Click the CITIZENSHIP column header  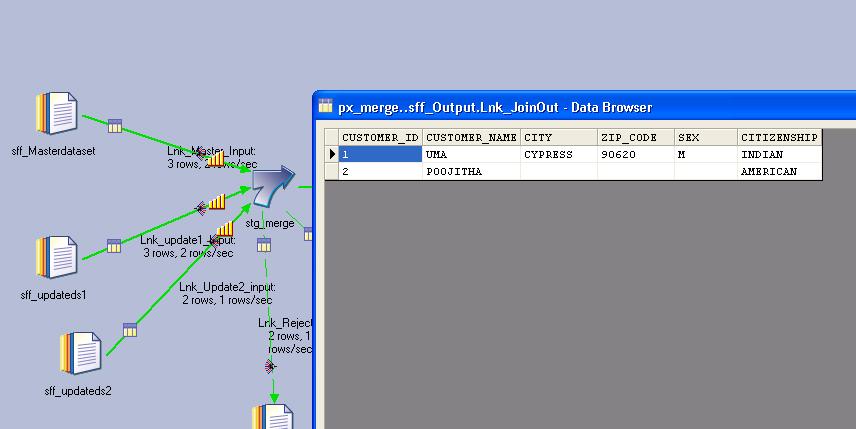[779, 137]
